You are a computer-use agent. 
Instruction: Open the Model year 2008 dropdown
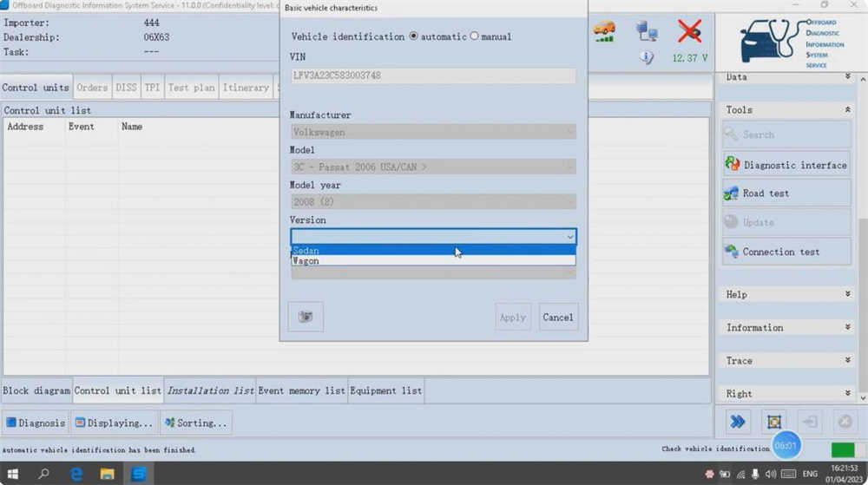[433, 202]
